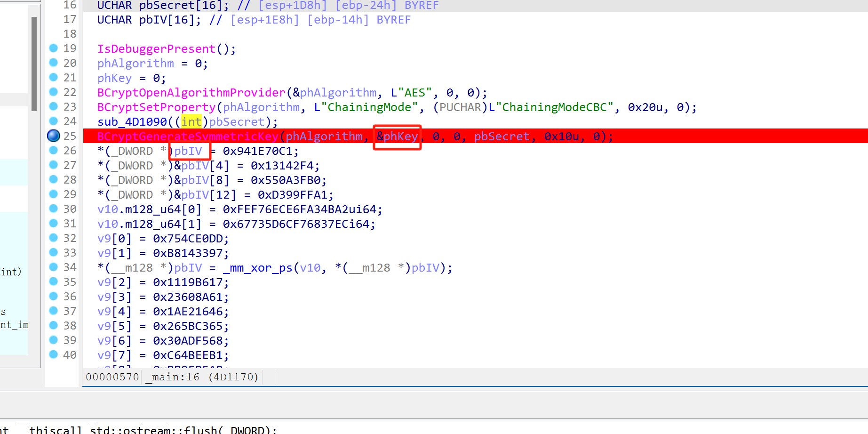The width and height of the screenshot is (868, 434).
Task: Toggle the breakpoint dot on line 37
Action: click(53, 311)
